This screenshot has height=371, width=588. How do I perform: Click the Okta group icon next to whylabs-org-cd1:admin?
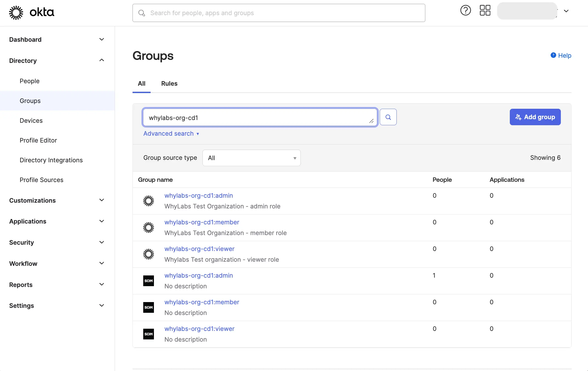pos(148,201)
